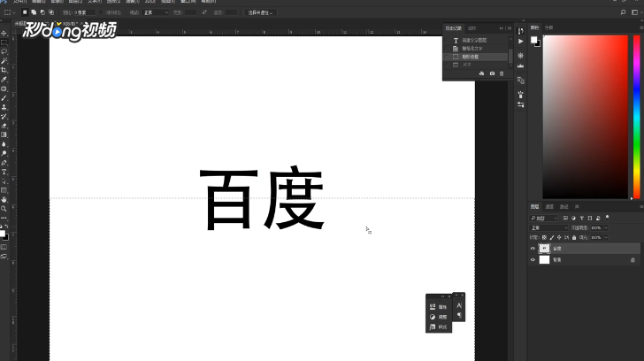
Task: Lock transparent pixels icon
Action: [544, 237]
